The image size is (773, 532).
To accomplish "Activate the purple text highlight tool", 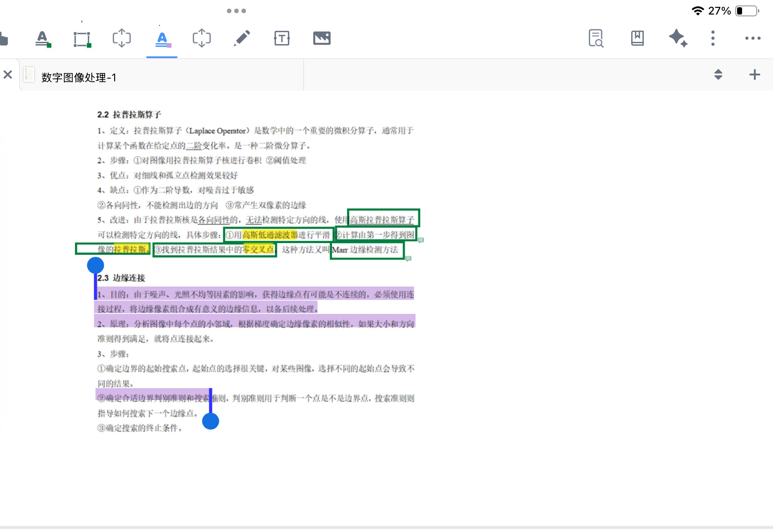I will 162,39.
